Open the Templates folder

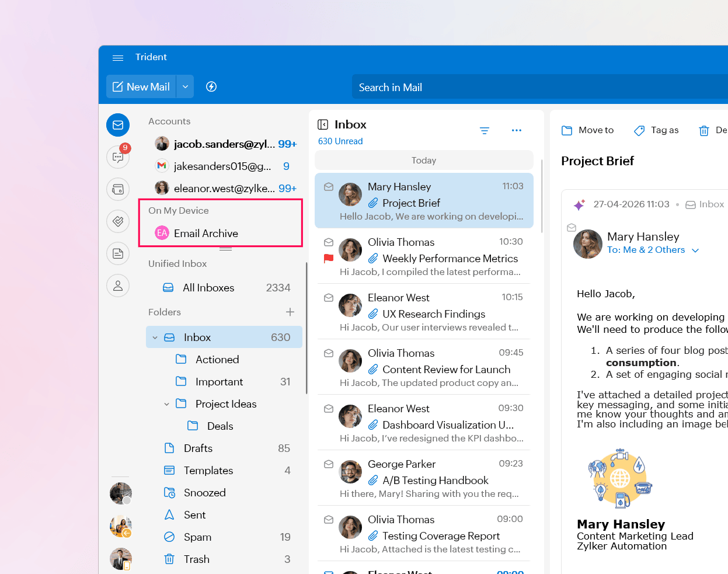[225, 471]
